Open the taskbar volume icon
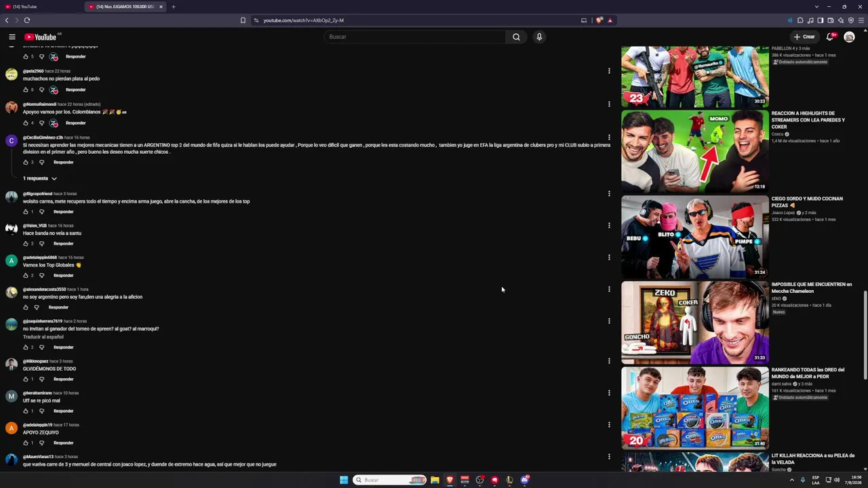868x488 pixels. click(x=836, y=480)
